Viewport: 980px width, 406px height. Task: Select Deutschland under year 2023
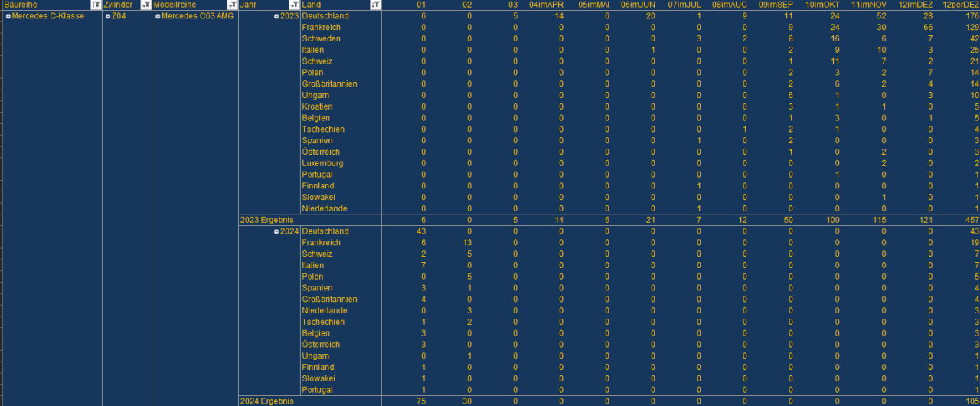tap(325, 16)
